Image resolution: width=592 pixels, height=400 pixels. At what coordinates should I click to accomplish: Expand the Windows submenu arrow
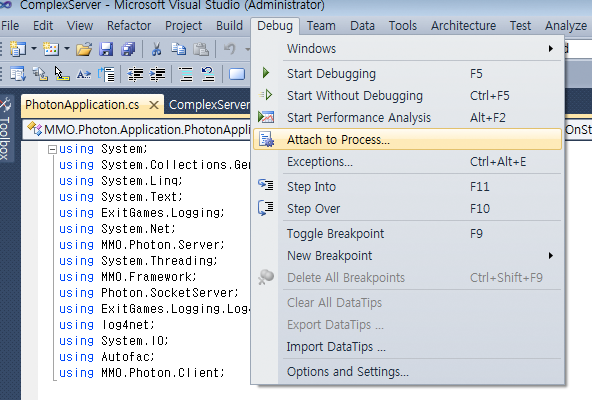coord(551,49)
